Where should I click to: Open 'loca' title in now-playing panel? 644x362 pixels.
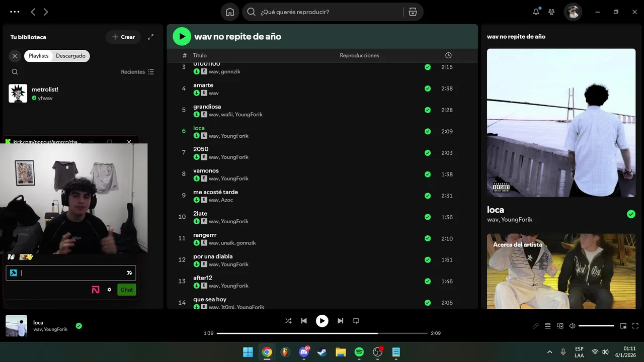(x=496, y=210)
